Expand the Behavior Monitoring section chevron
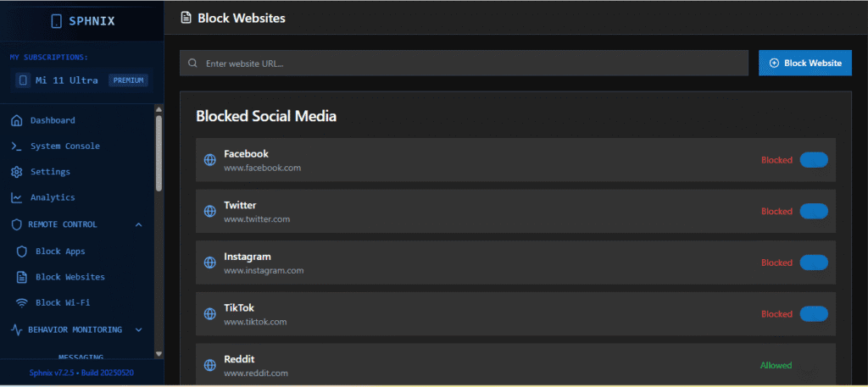Viewport: 868px width, 387px height. pos(138,330)
